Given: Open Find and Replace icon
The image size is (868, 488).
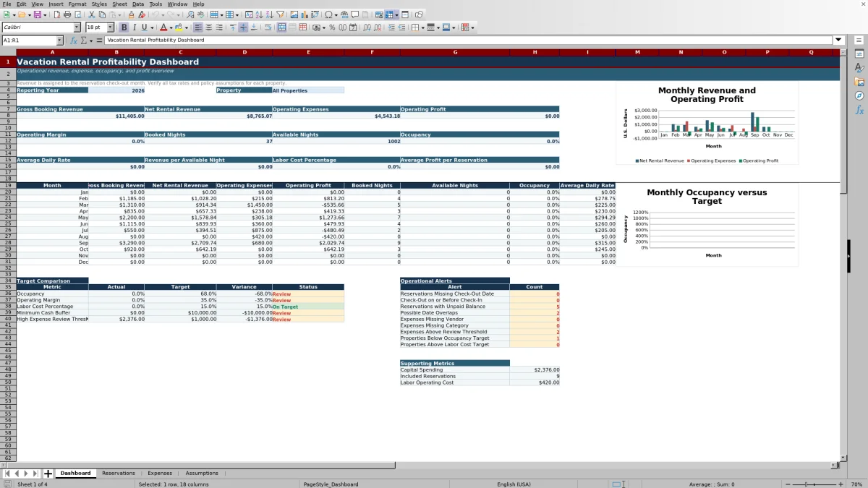Looking at the screenshot, I should [190, 14].
